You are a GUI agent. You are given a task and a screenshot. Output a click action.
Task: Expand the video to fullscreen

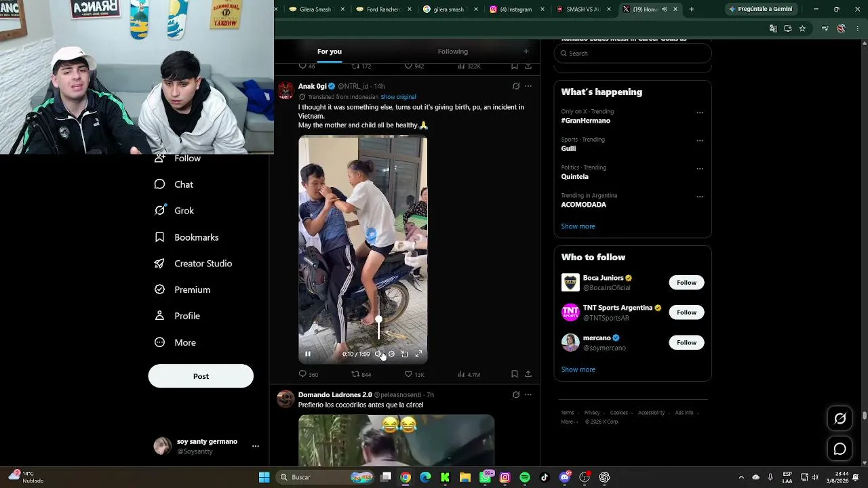[x=418, y=354]
